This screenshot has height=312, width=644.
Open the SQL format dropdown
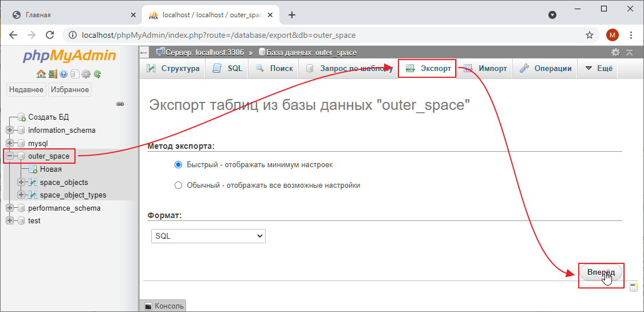208,236
